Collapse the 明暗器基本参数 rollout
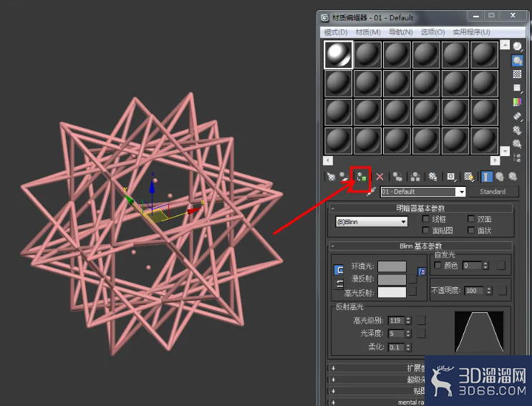This screenshot has width=532, height=406. click(x=420, y=208)
